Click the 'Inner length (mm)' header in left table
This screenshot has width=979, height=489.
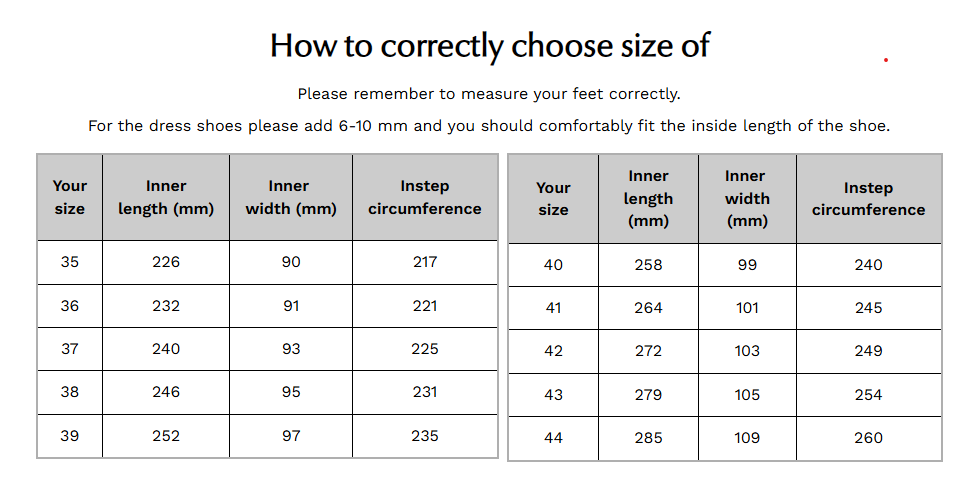click(165, 197)
